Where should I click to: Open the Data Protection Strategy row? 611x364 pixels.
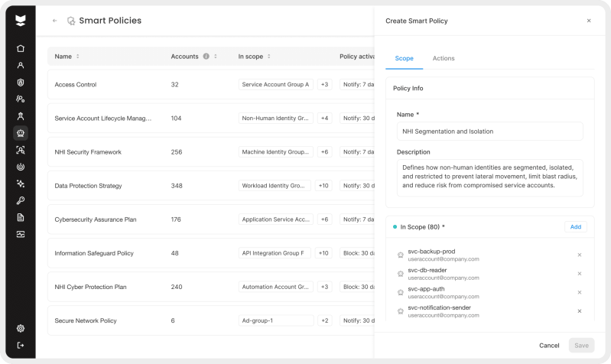pyautogui.click(x=211, y=186)
